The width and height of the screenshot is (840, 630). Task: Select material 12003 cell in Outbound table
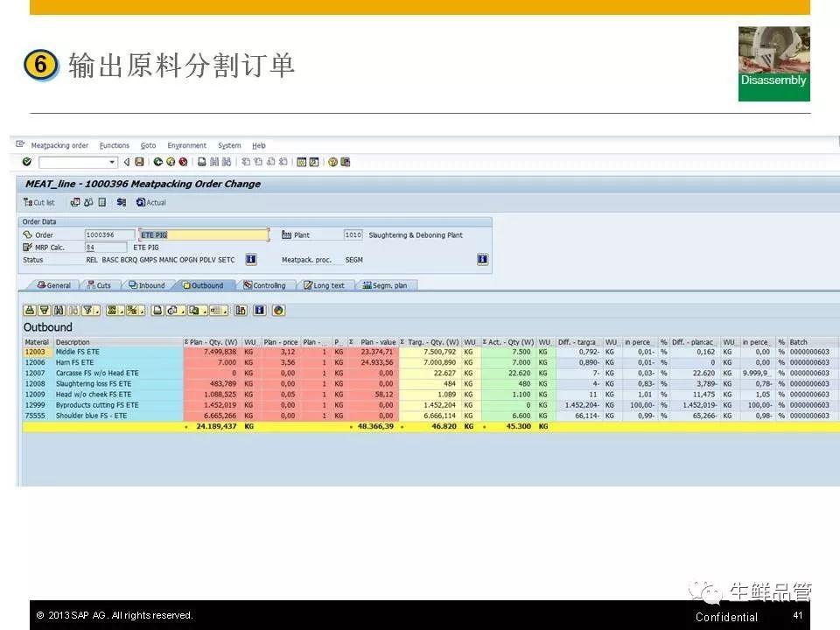click(36, 352)
